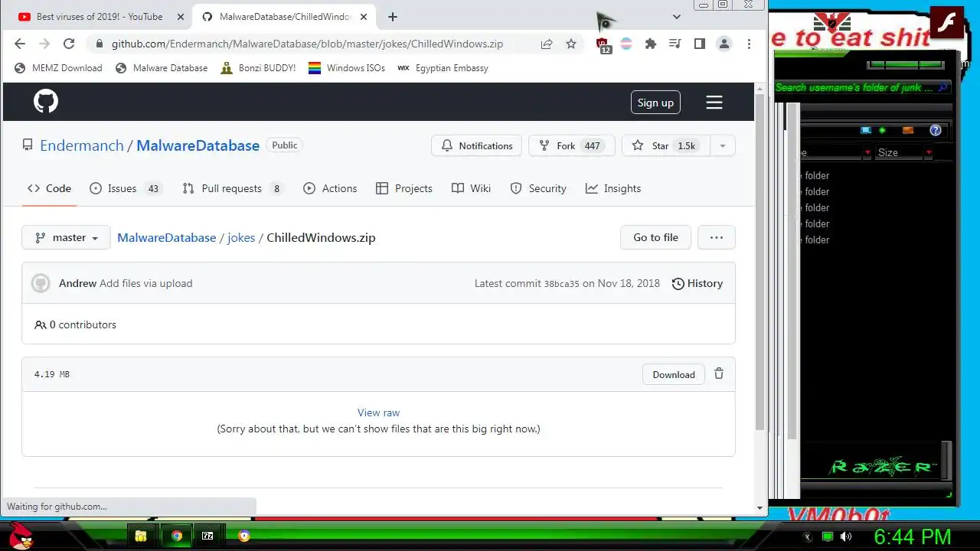The width and height of the screenshot is (980, 551).
Task: Open the Wiki tab
Action: click(472, 188)
